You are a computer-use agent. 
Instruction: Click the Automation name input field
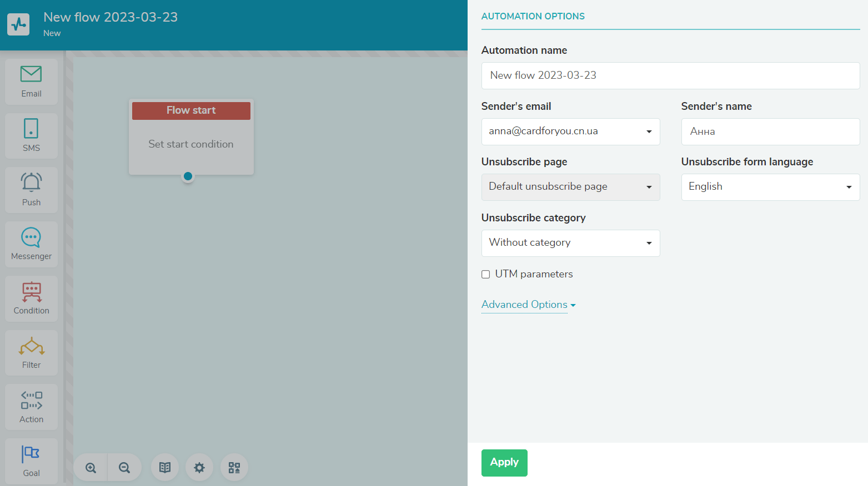670,75
